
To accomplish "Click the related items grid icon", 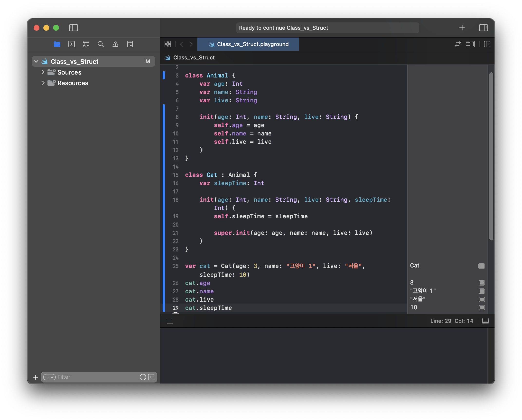I will click(x=168, y=44).
